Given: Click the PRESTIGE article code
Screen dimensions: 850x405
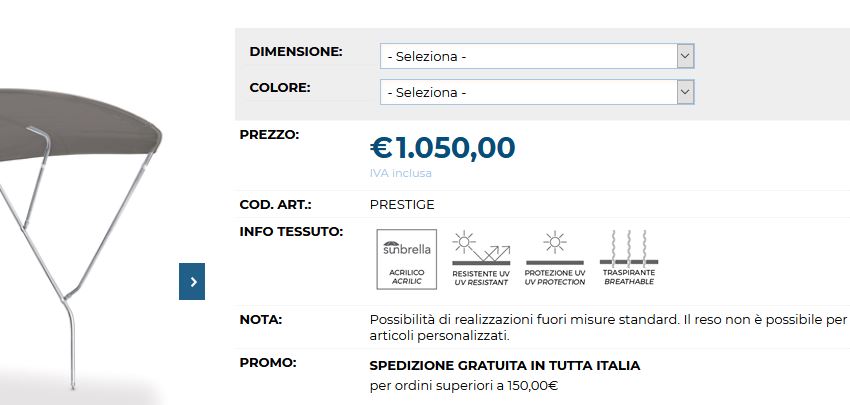Looking at the screenshot, I should pos(402,205).
